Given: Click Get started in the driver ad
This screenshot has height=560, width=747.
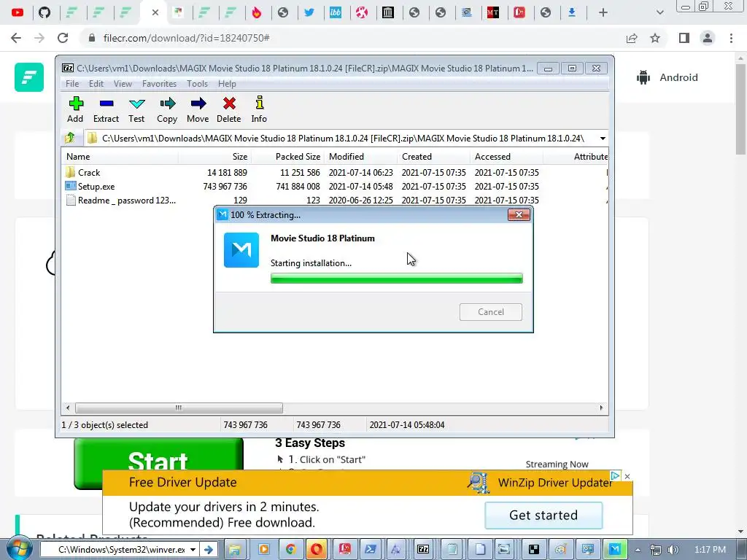Looking at the screenshot, I should (x=543, y=516).
